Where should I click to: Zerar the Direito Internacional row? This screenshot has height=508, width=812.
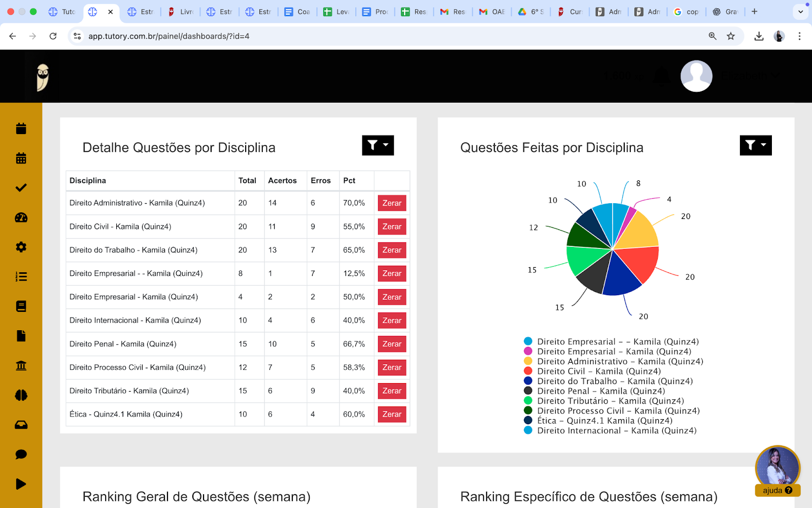[x=392, y=321]
